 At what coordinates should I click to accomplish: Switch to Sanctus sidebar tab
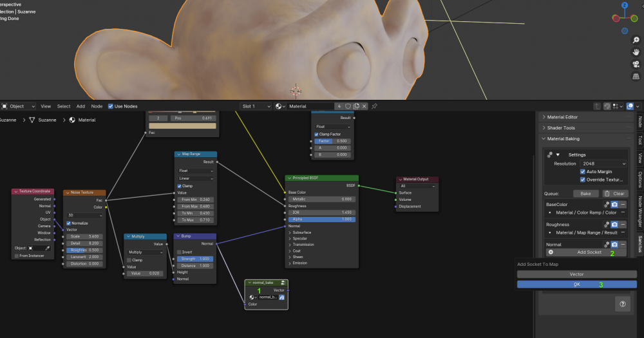point(640,244)
